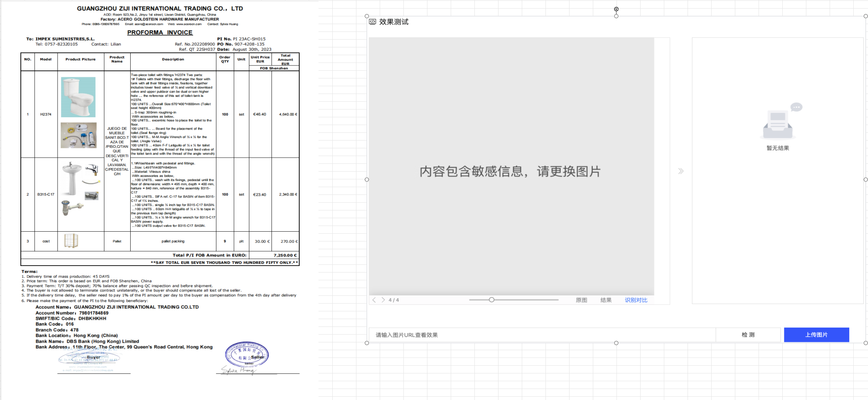Screen dimensions: 868x400
Task: Click the Product Picture column header
Action: 80,59
